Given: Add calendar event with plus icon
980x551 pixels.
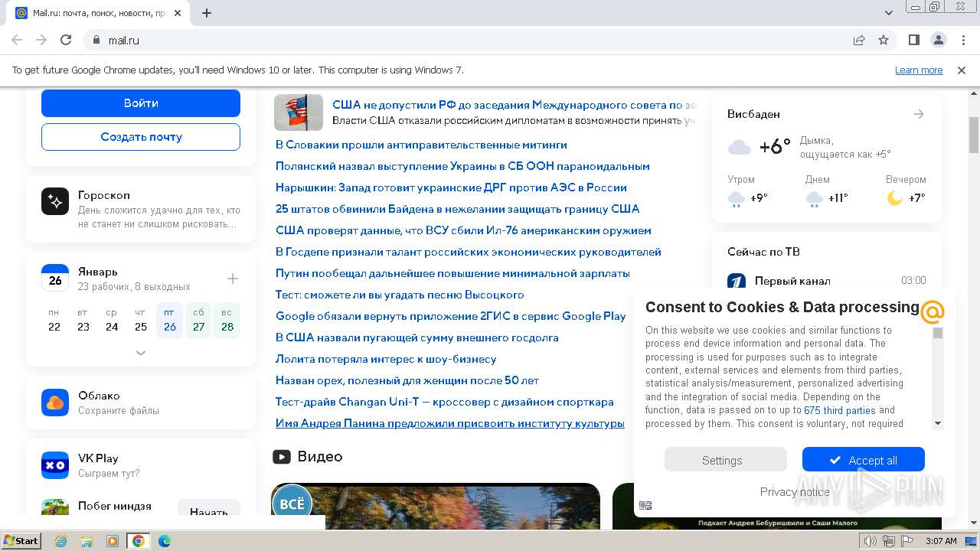Looking at the screenshot, I should click(x=233, y=279).
